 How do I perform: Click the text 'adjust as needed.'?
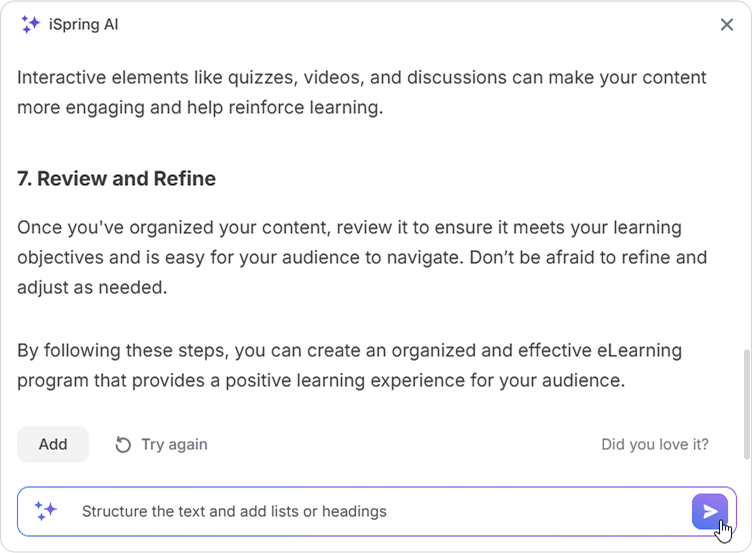tap(92, 287)
